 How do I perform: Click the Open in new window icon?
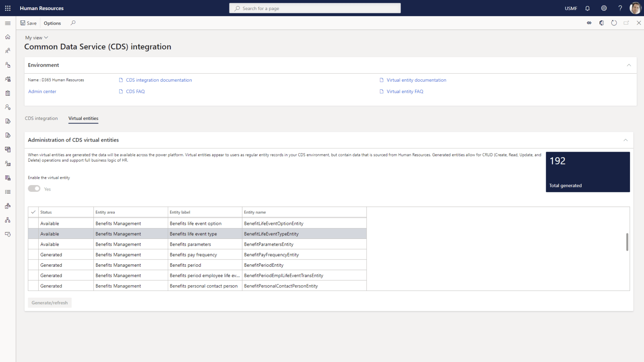(x=626, y=23)
